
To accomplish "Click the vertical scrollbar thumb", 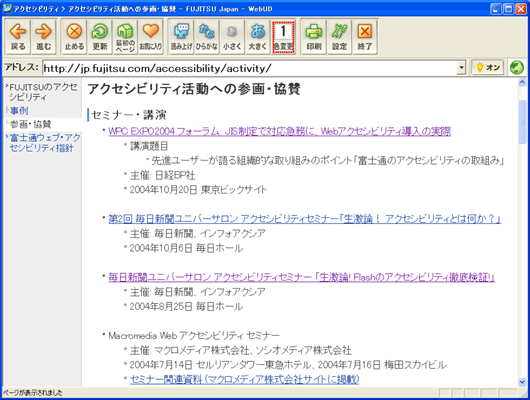I will tap(522, 122).
